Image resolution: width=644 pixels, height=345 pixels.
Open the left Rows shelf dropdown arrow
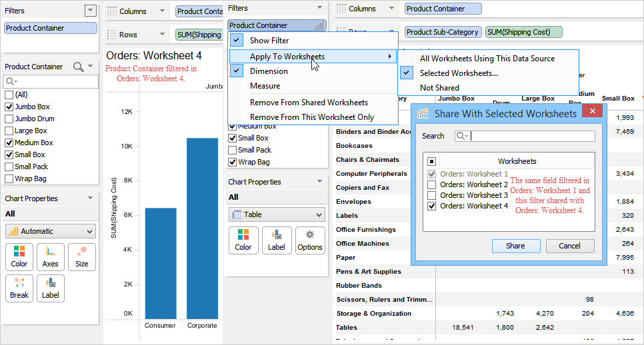click(x=163, y=34)
